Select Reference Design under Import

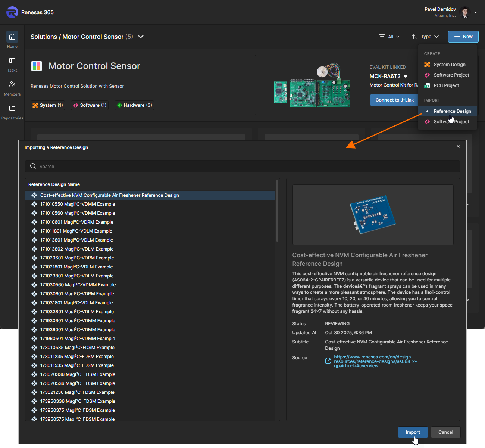pos(452,111)
